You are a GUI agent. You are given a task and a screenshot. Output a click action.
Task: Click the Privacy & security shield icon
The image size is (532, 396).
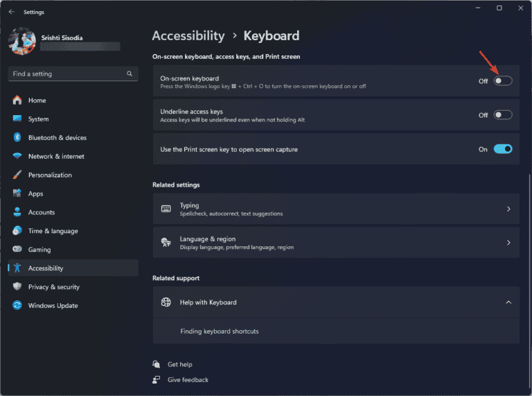[x=17, y=287]
